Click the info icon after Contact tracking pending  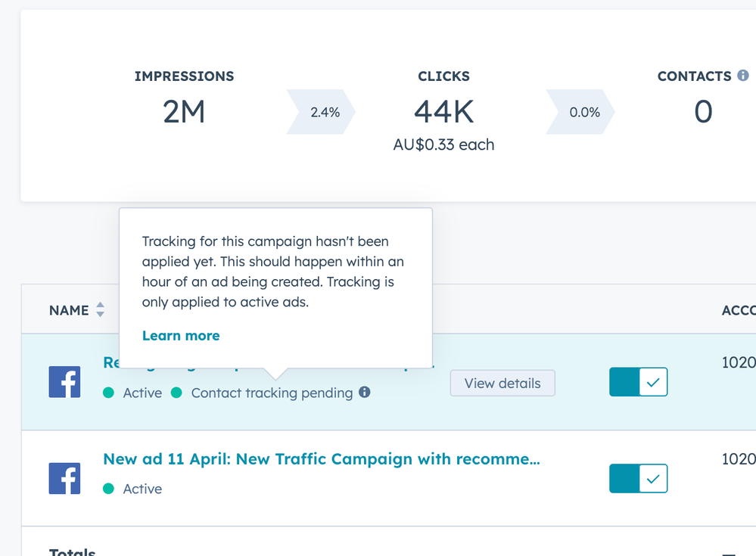tap(365, 393)
